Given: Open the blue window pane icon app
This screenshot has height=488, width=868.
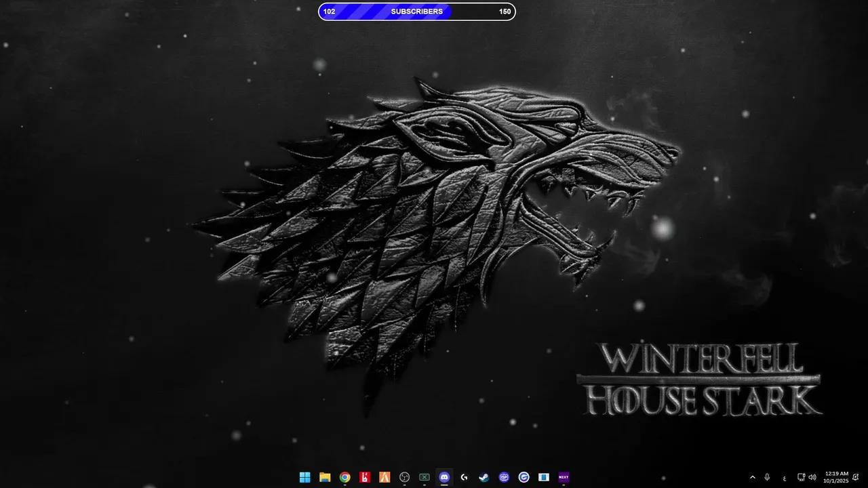Looking at the screenshot, I should tap(544, 477).
